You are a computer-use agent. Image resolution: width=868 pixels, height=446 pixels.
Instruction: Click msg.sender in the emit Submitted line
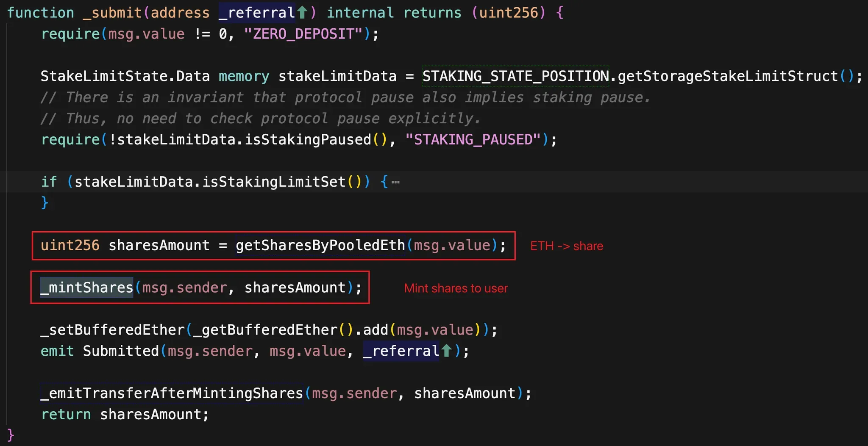tap(210, 351)
